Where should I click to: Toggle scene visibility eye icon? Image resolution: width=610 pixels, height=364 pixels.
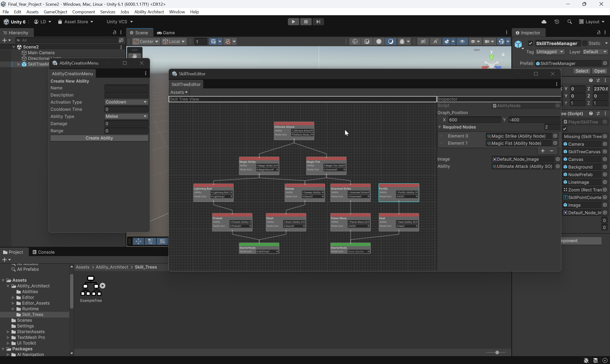pos(462,41)
